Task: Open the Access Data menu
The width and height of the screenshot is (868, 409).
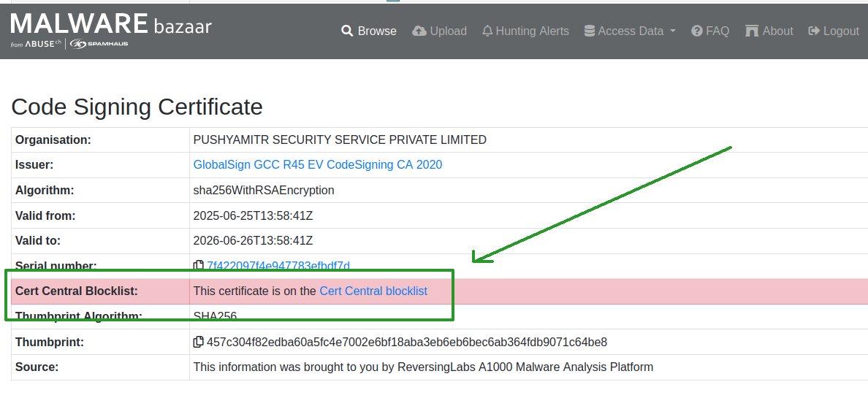Action: tap(630, 31)
